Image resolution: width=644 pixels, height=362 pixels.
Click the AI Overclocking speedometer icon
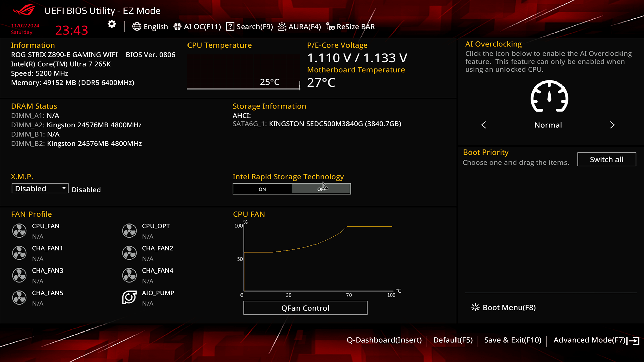pos(549,97)
